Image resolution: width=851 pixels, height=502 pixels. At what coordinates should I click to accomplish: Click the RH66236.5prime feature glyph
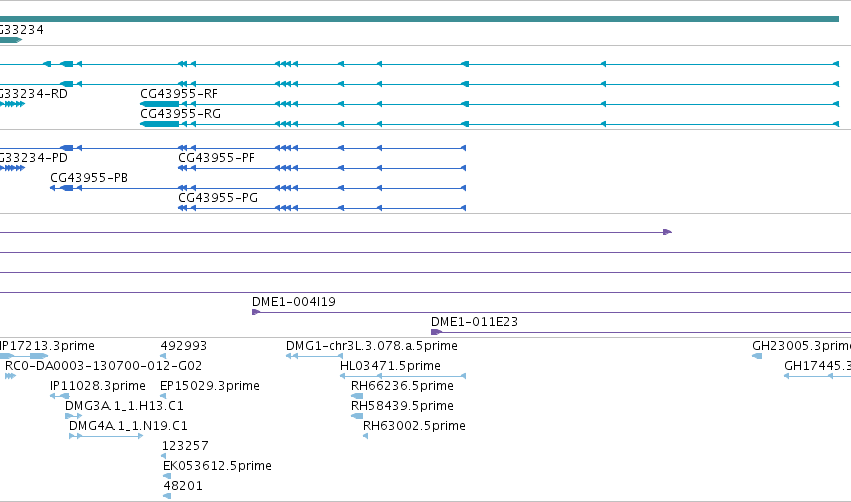point(357,396)
